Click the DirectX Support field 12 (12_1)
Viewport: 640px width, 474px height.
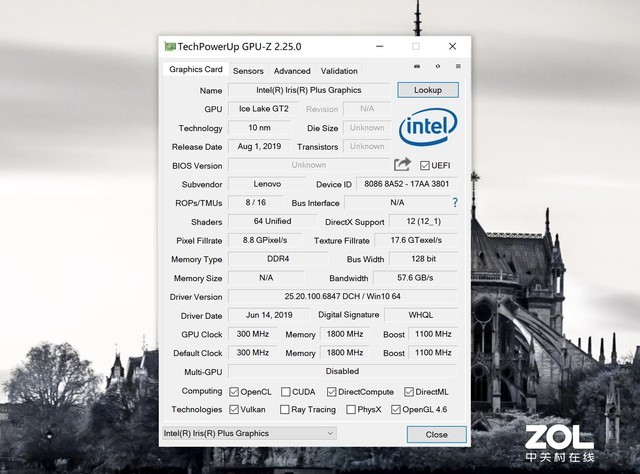424,221
